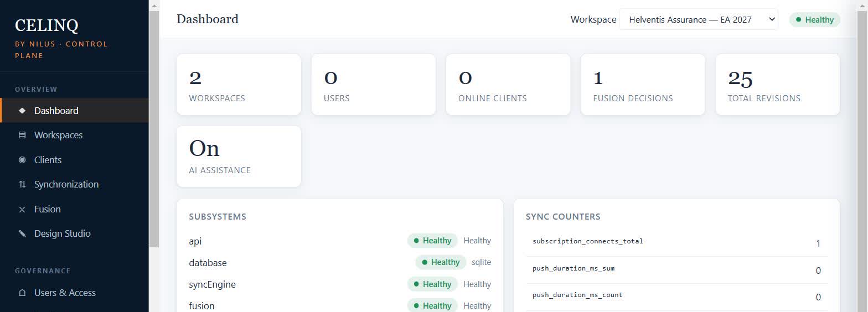This screenshot has height=312, width=868.
Task: Open the Dashboard menu item
Action: (x=75, y=111)
